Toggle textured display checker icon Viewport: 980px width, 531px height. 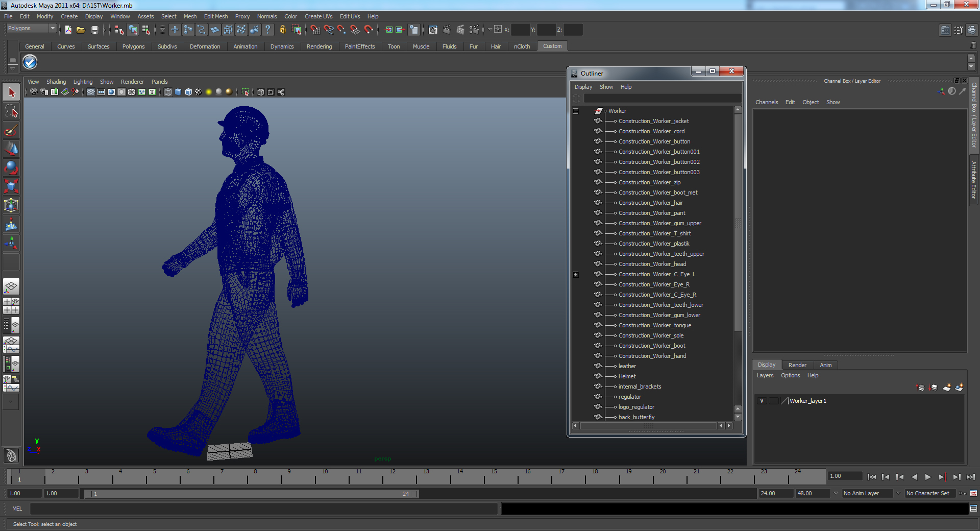click(x=199, y=92)
